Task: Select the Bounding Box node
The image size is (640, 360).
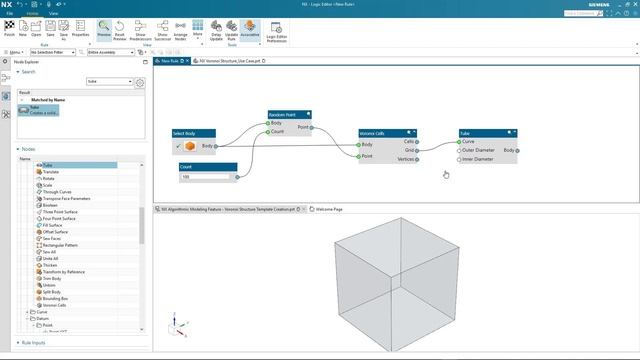Action: pyautogui.click(x=55, y=299)
